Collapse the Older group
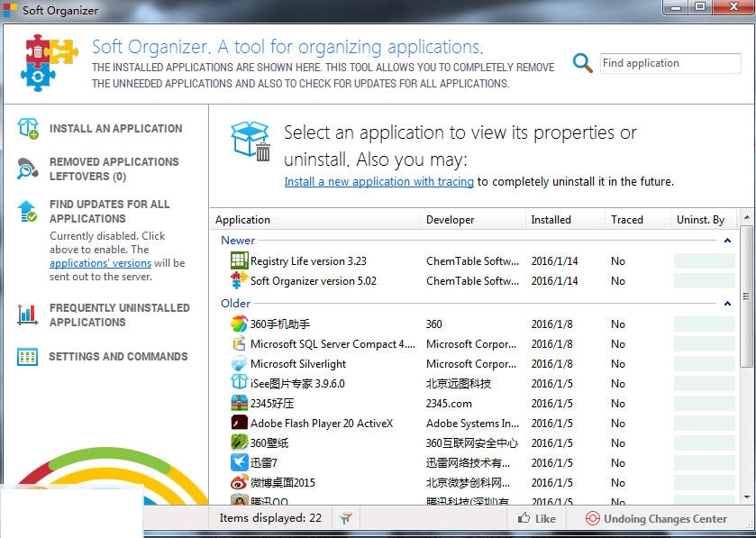Screen dimensions: 756x538 point(727,303)
